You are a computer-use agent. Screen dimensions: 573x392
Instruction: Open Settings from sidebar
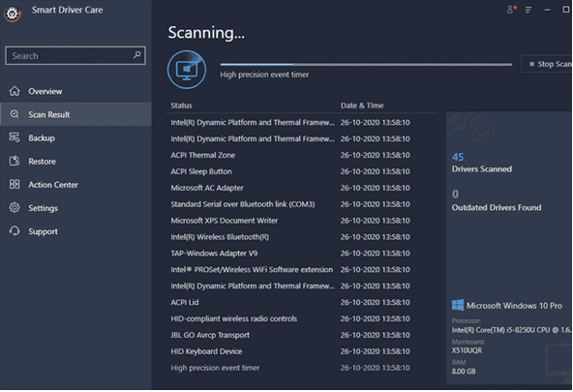pyautogui.click(x=76, y=208)
